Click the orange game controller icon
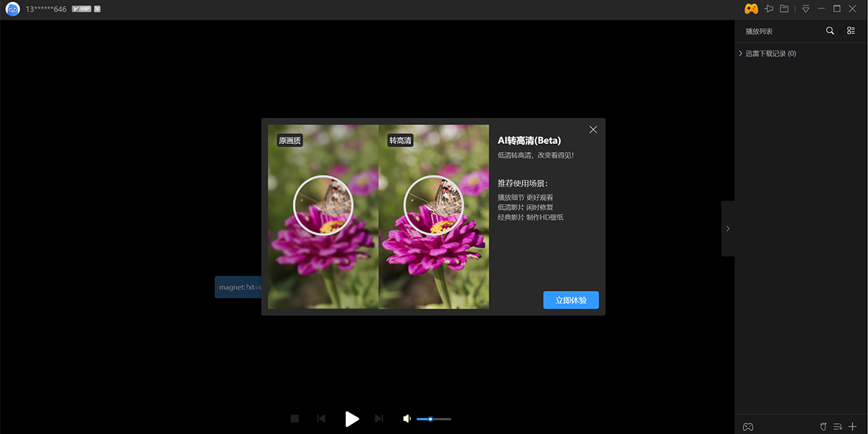Screen dimensions: 868x434 pyautogui.click(x=752, y=9)
